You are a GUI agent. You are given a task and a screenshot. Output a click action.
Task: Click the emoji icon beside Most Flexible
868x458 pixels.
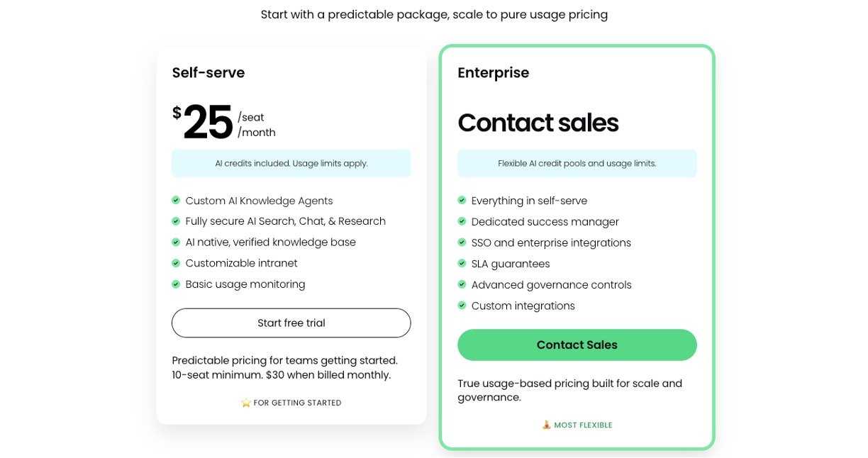click(x=546, y=425)
